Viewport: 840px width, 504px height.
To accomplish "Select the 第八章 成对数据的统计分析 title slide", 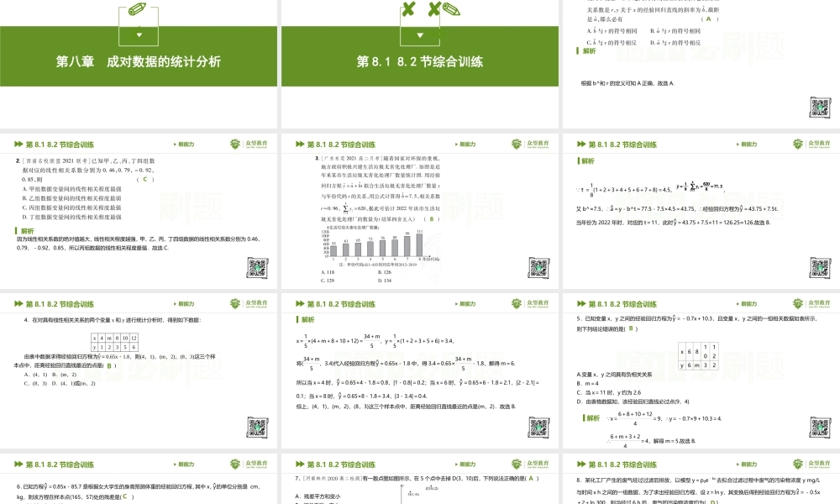I will click(139, 61).
